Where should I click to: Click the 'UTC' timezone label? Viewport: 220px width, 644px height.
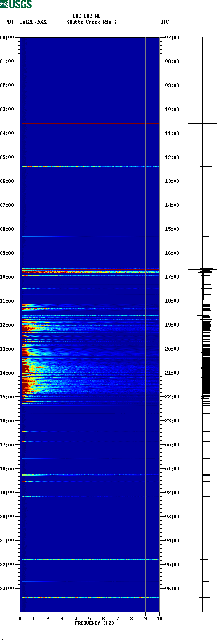(165, 22)
